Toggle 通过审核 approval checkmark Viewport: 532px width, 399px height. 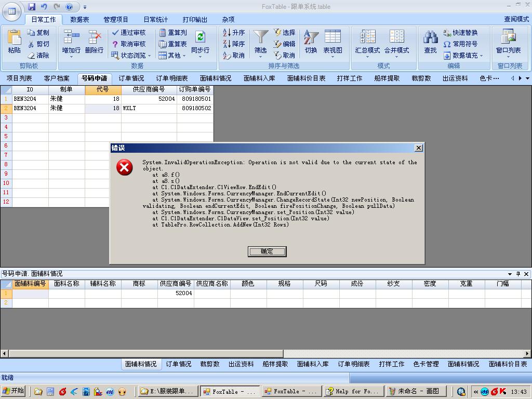[x=129, y=32]
